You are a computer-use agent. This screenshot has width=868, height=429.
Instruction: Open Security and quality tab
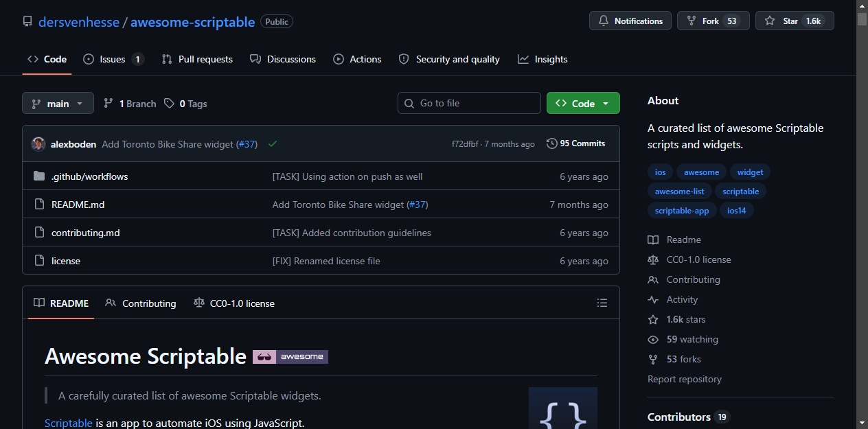click(x=449, y=59)
